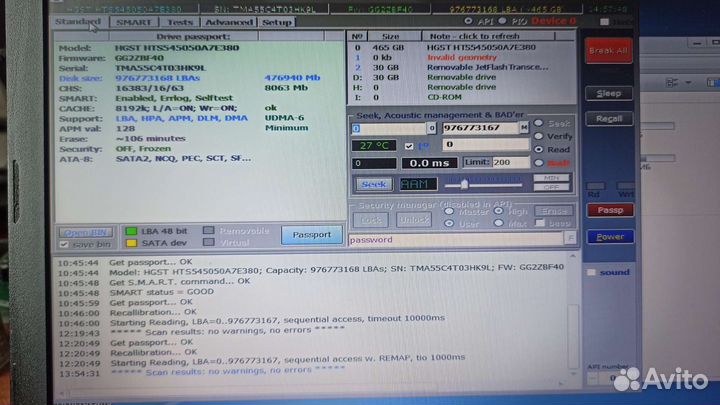Viewport: 720px width, 405px height.
Task: Select the User password radio button
Action: click(x=449, y=224)
